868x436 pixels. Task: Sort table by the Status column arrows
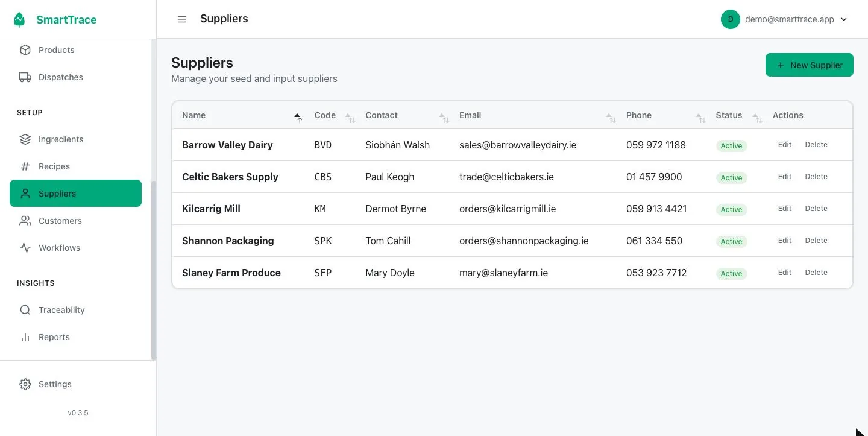pyautogui.click(x=758, y=118)
